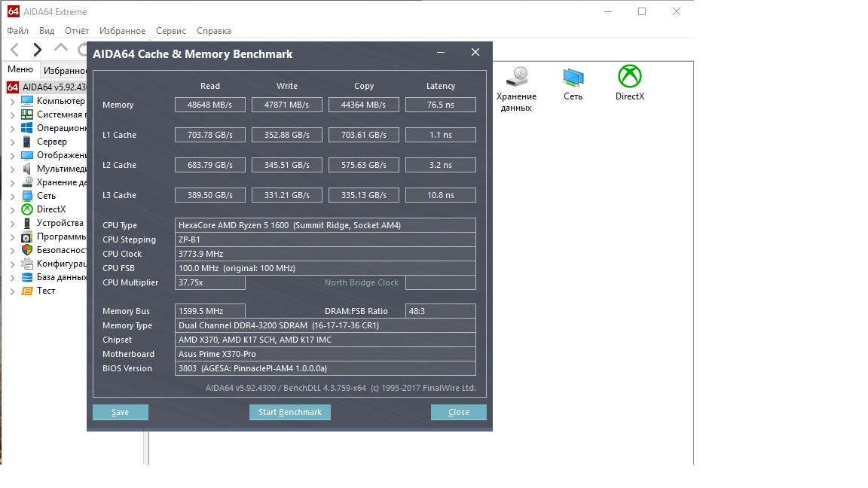Click the CPU Type HexaCore AMD Ryzen field
Viewport: 868px width, 488px height.
(325, 225)
